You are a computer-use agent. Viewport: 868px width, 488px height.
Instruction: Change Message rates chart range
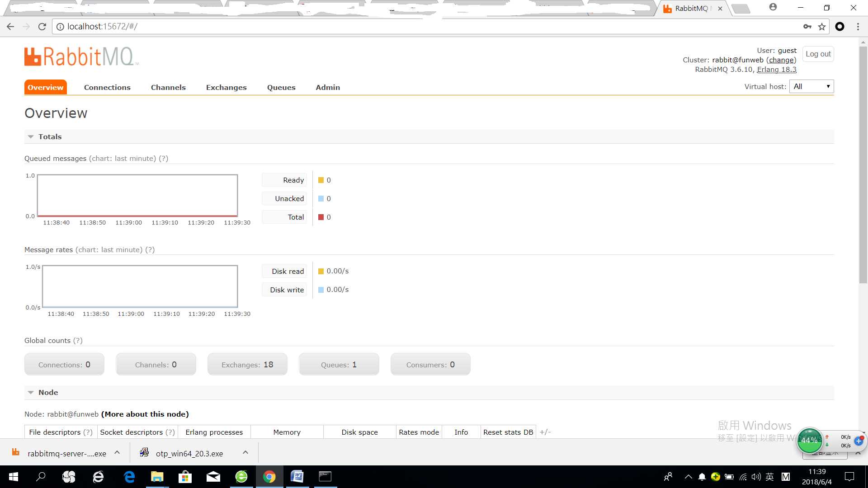coord(109,250)
